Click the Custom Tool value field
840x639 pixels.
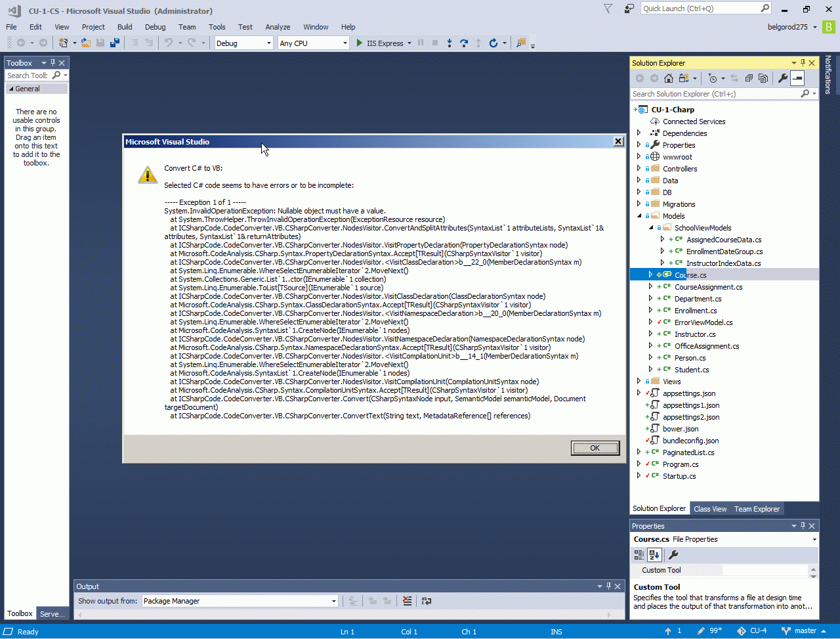pos(766,570)
